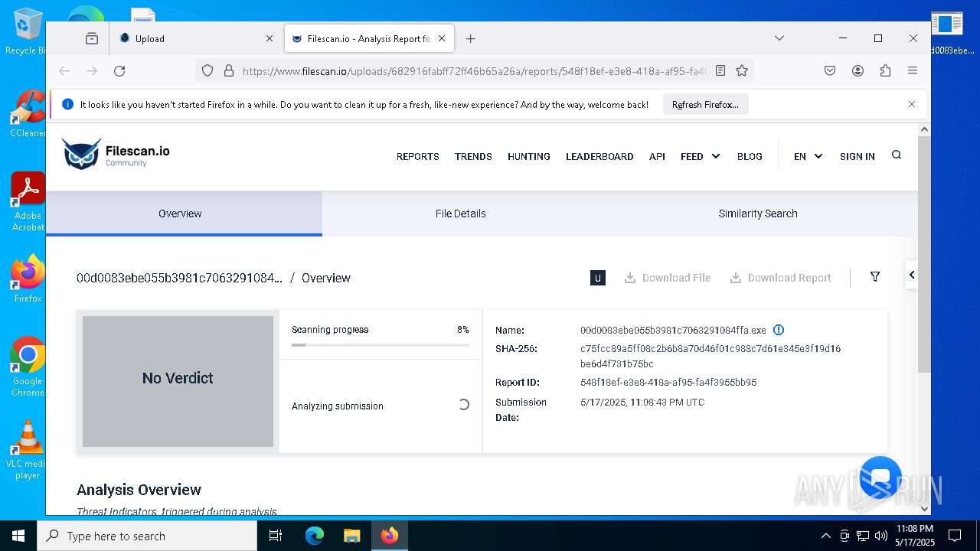This screenshot has height=551, width=980.
Task: Switch to the File Details tab
Action: (460, 214)
